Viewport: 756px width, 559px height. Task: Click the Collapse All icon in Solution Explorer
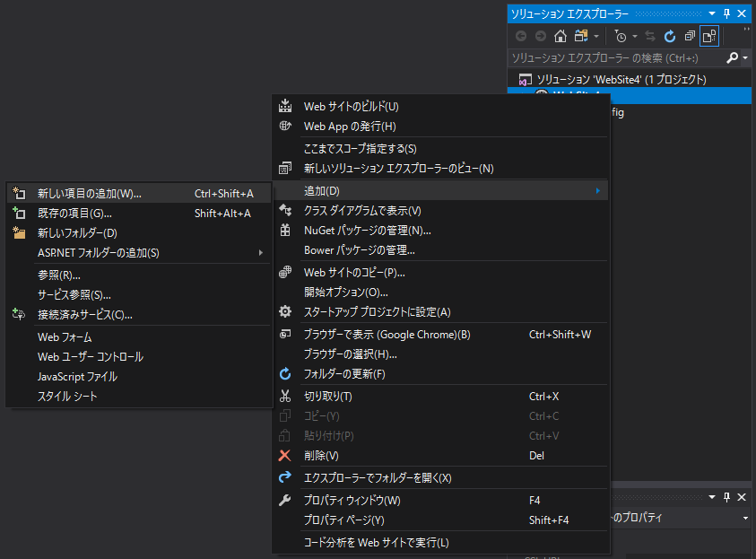(x=690, y=36)
